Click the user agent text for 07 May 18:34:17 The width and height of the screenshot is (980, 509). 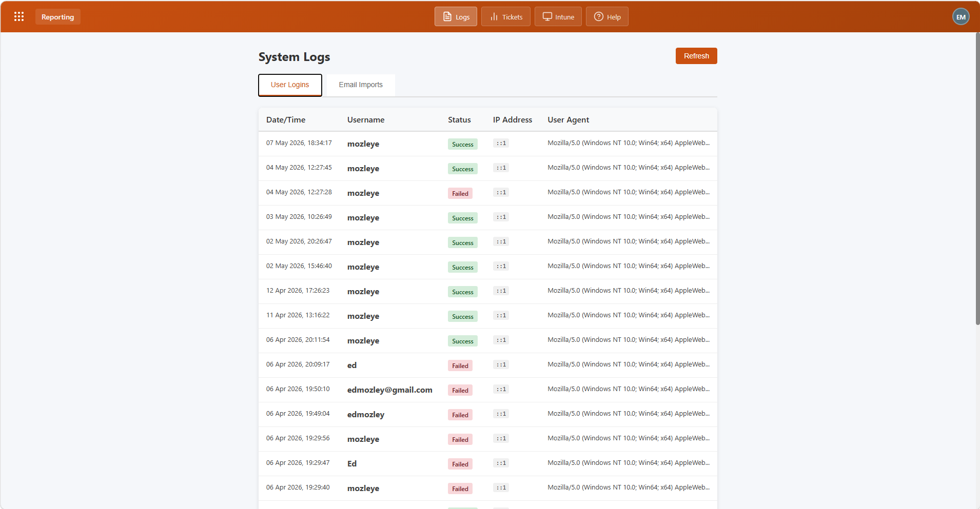[x=629, y=143]
